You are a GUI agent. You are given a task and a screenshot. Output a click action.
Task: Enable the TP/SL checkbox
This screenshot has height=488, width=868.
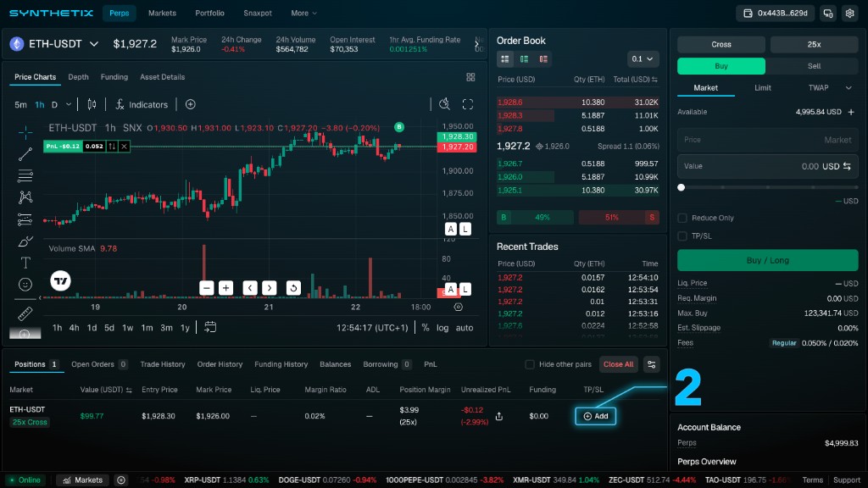(682, 236)
